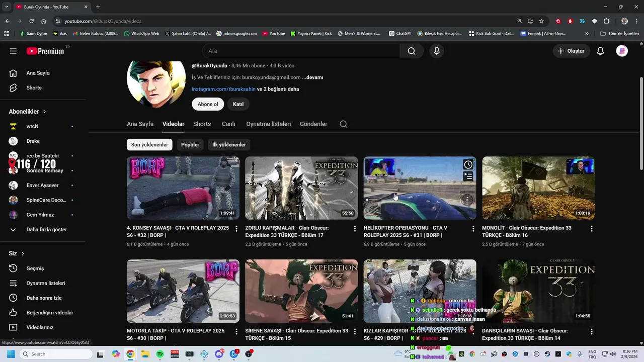644x362 pixels.
Task: Select the Son yüklenenler filter chip
Action: (x=149, y=145)
